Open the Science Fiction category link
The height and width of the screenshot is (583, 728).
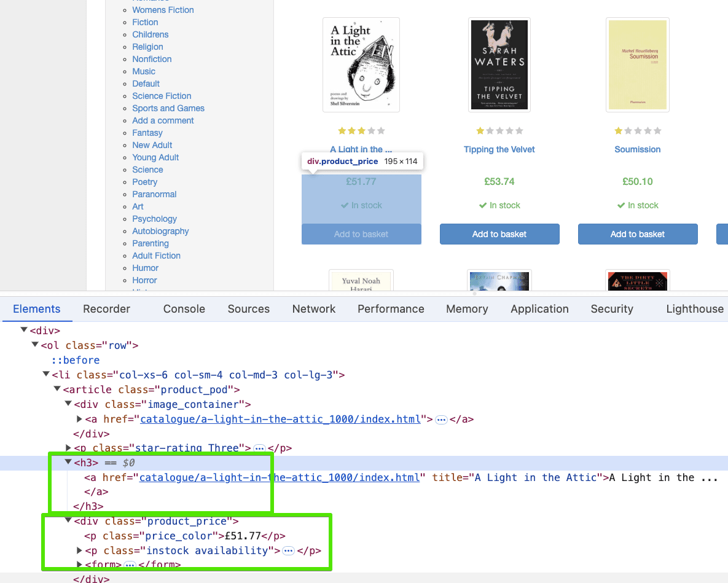(x=162, y=96)
